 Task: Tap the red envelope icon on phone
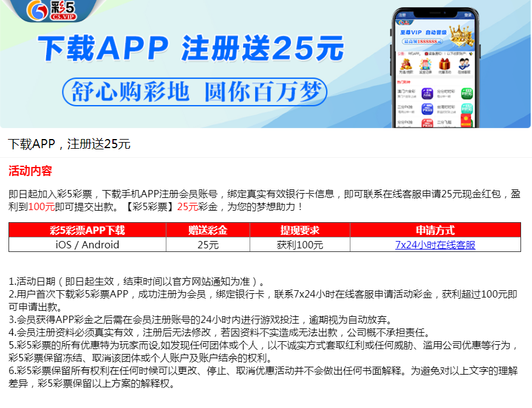point(466,118)
